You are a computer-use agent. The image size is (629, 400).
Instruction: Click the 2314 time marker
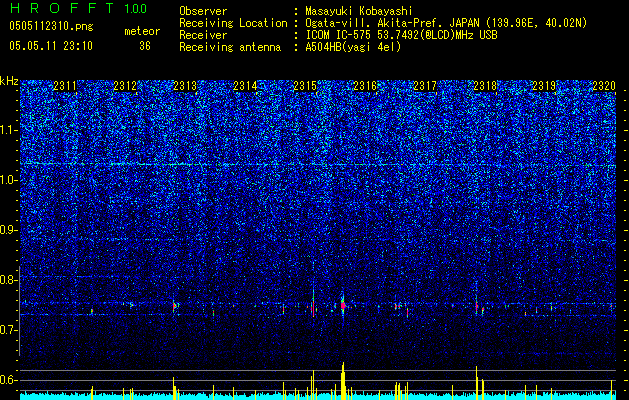coord(245,86)
